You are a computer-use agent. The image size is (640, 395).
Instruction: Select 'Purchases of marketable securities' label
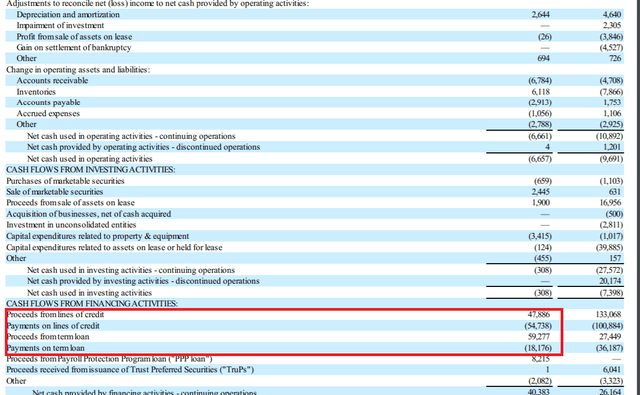(65, 181)
